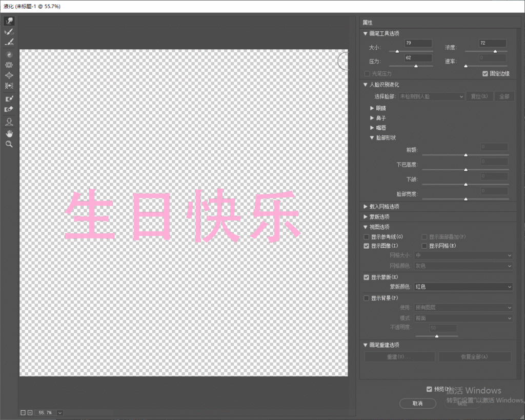Screen dimensions: 525x420
Task: Click the 不透明度 value field
Action: pyautogui.click(x=443, y=328)
